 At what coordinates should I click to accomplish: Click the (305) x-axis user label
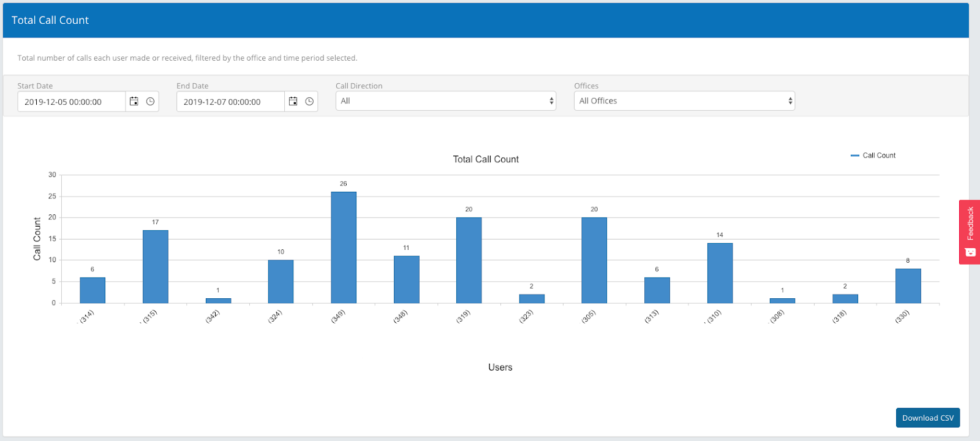[589, 317]
